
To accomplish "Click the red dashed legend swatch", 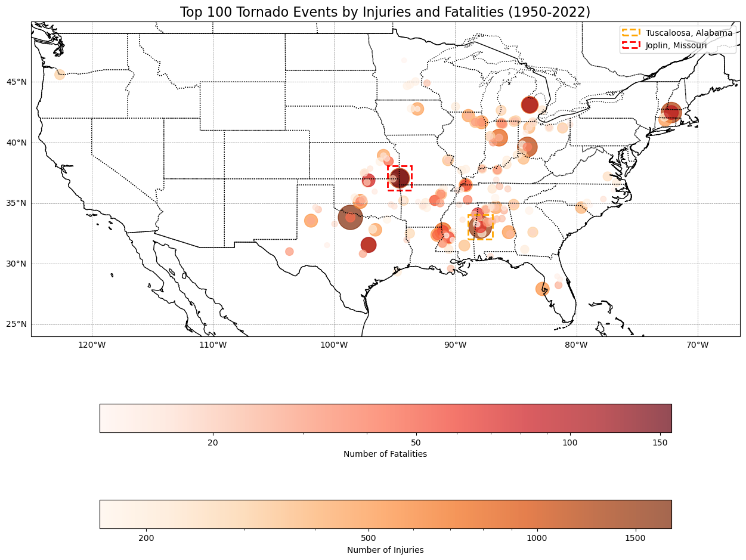I will pos(632,45).
